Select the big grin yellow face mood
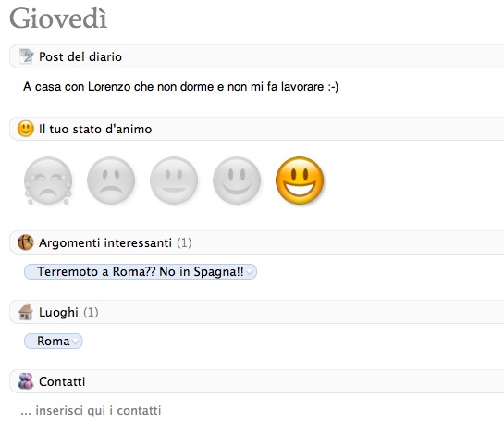The height and width of the screenshot is (435, 504). pyautogui.click(x=300, y=180)
